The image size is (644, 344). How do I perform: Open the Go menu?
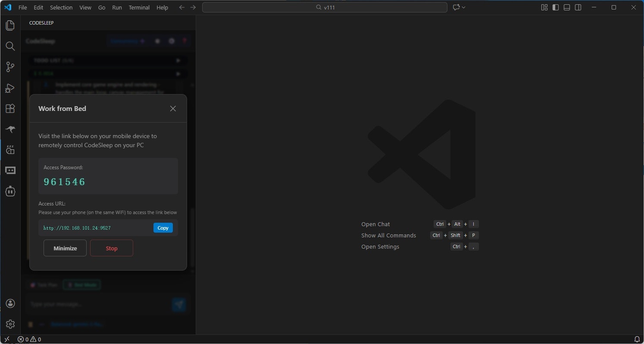coord(102,7)
